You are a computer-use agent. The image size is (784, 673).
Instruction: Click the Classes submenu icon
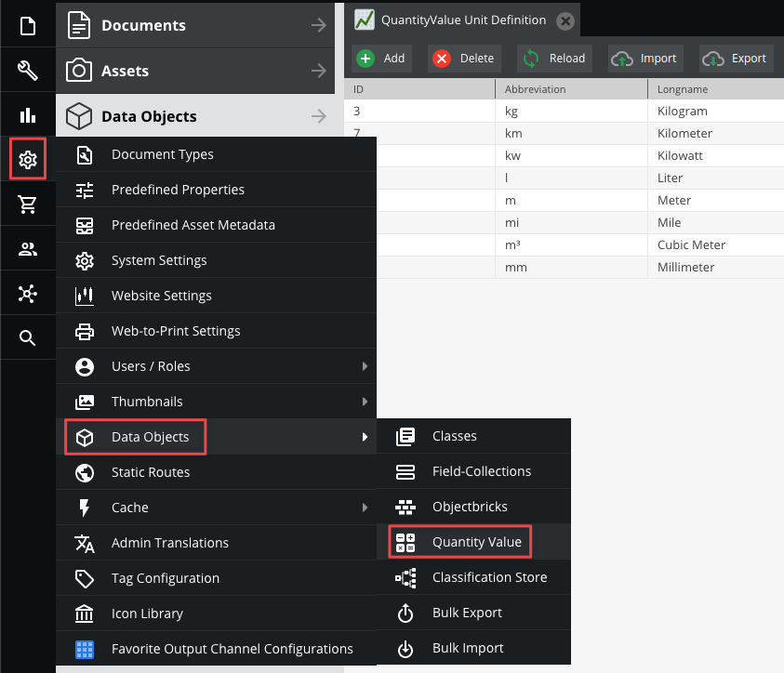[x=405, y=436]
